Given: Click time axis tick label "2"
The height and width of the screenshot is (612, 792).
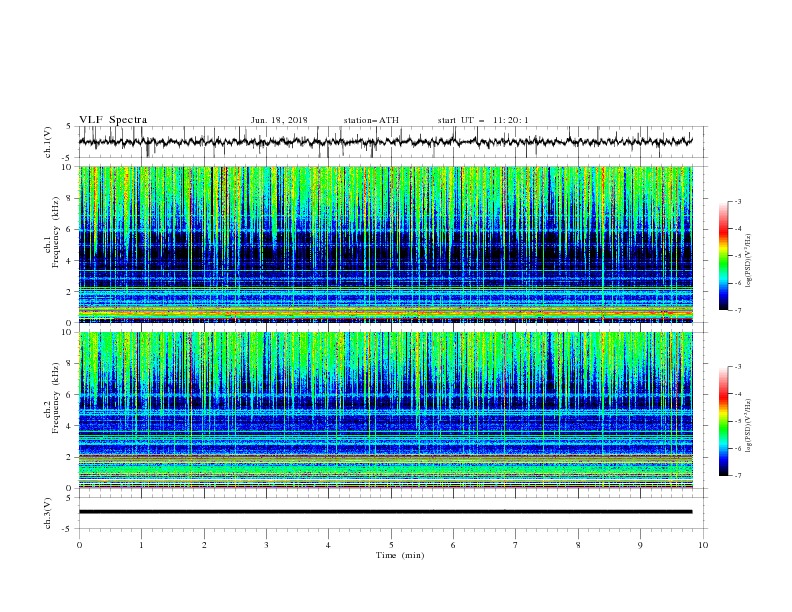Looking at the screenshot, I should pos(204,545).
